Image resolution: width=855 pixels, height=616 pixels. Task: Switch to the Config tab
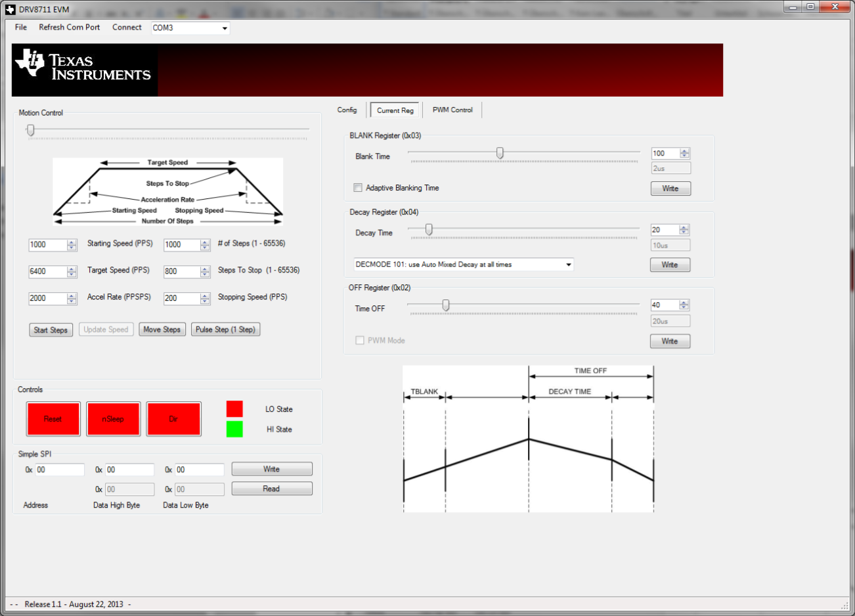(347, 110)
